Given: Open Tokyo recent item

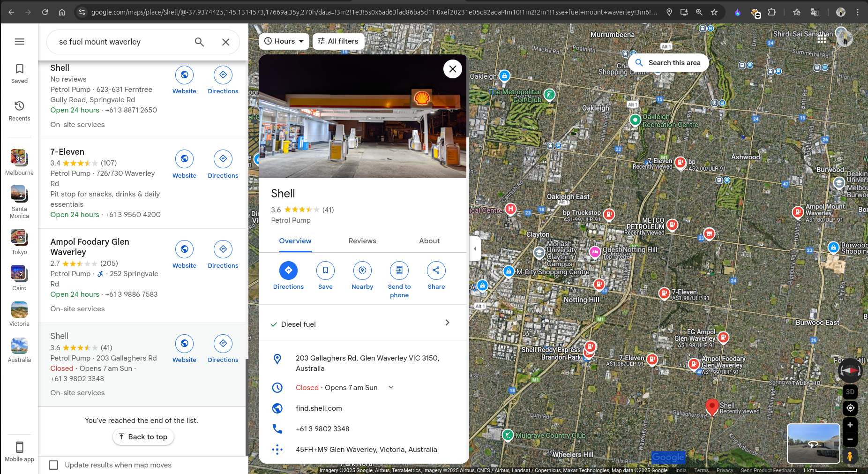Looking at the screenshot, I should pyautogui.click(x=19, y=242).
